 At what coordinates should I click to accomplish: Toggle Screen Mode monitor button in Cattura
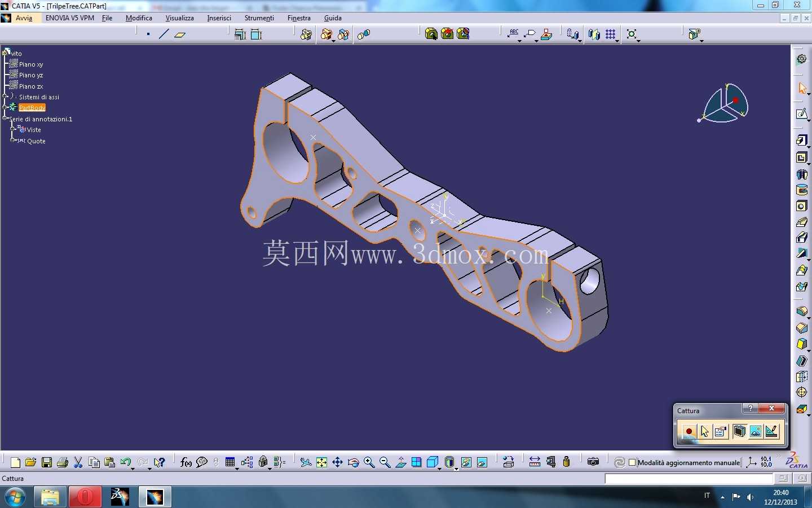pyautogui.click(x=739, y=432)
